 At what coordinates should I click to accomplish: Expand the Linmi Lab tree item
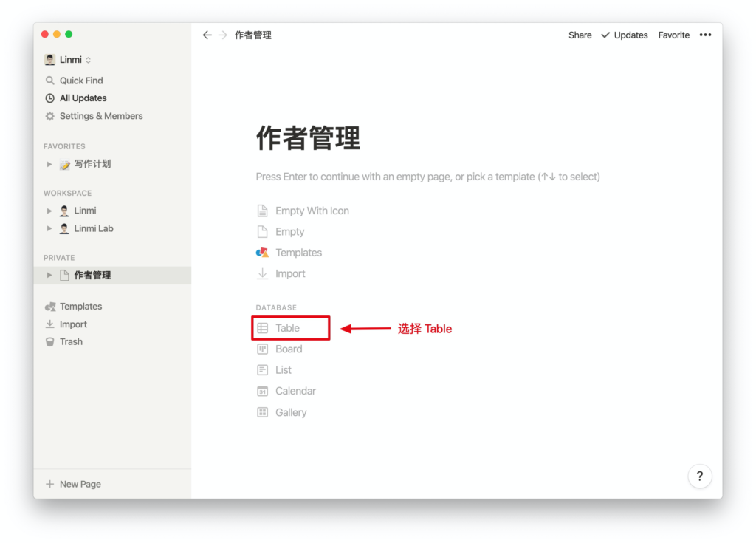[49, 228]
